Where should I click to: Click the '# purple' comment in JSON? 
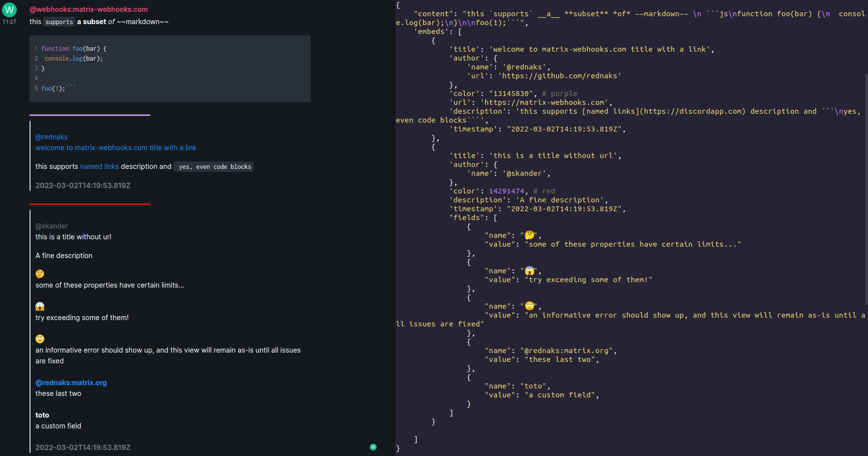pyautogui.click(x=559, y=94)
